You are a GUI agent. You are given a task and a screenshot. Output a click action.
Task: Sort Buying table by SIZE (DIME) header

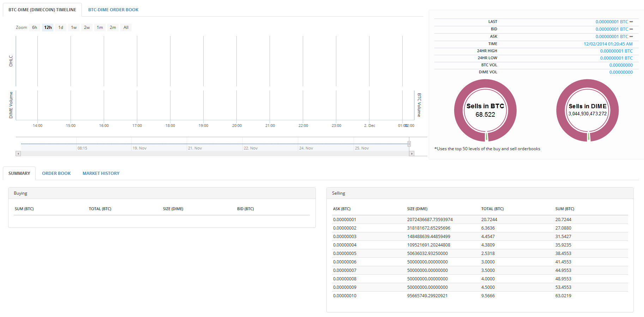pos(173,209)
